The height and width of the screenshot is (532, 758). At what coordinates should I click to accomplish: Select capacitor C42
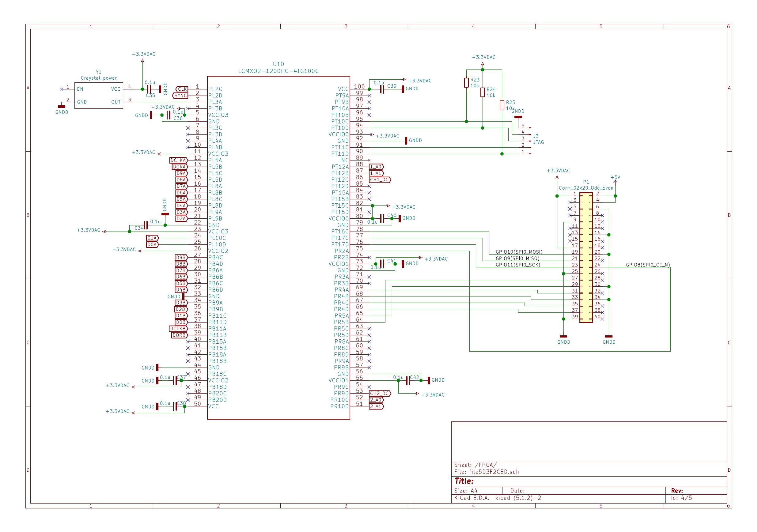tap(408, 380)
